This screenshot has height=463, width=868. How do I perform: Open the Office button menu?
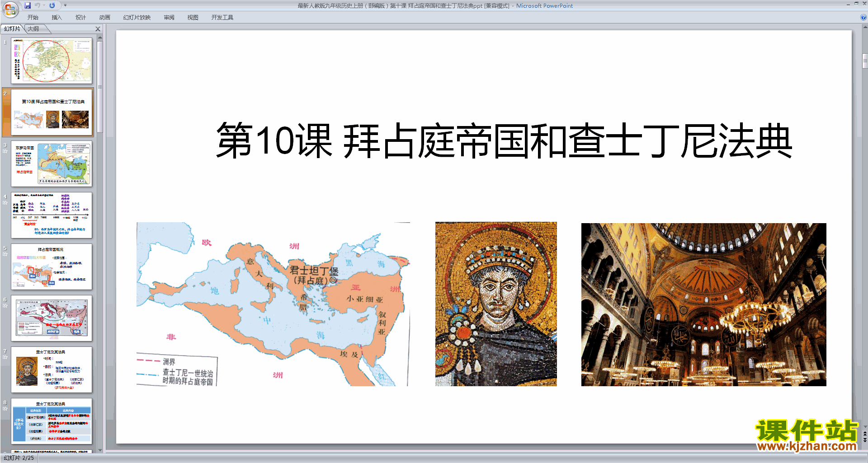[x=10, y=9]
